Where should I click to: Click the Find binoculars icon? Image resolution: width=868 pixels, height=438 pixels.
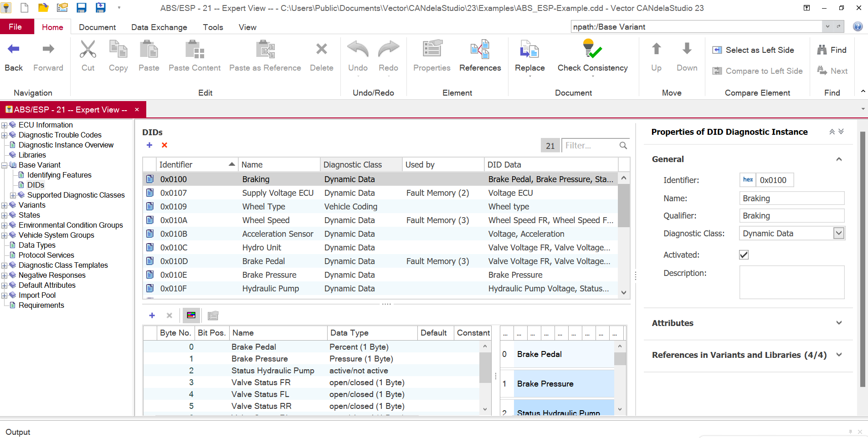click(822, 50)
